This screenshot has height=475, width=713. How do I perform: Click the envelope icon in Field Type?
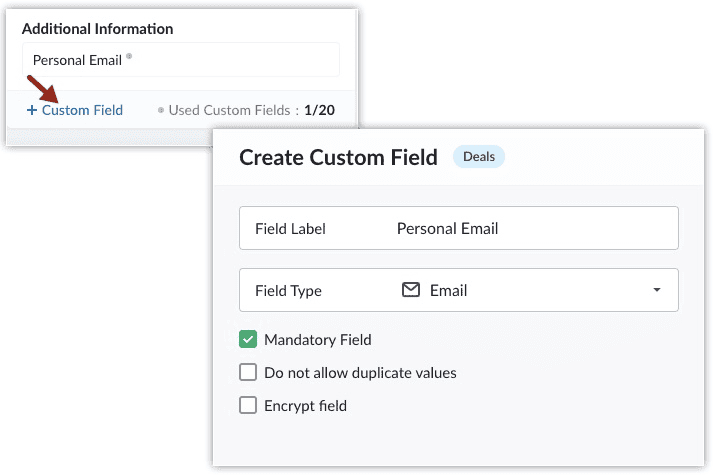tap(410, 290)
